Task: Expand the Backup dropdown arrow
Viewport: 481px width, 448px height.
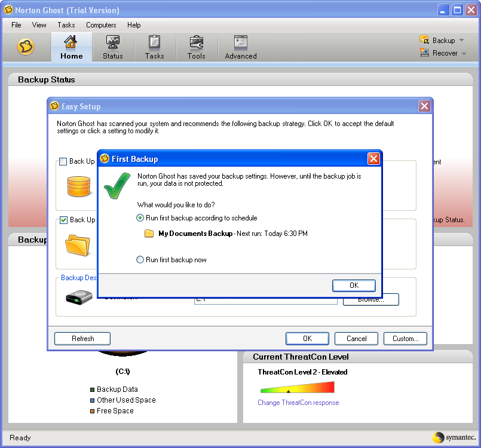Action: tap(462, 40)
